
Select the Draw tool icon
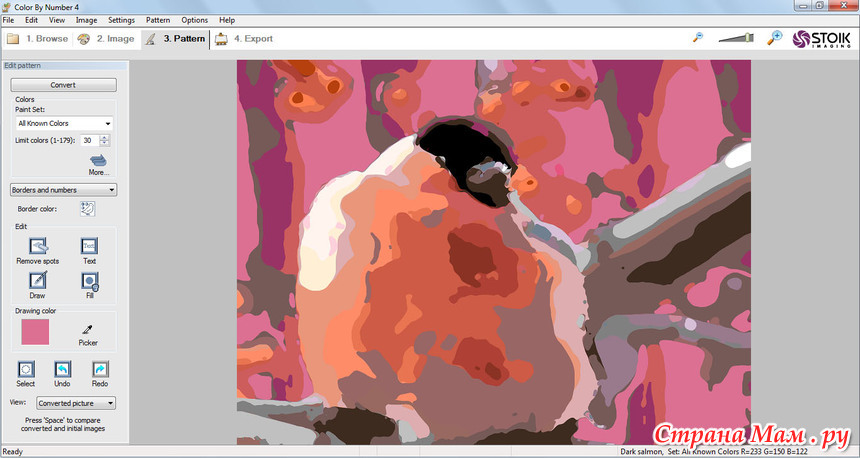[37, 280]
